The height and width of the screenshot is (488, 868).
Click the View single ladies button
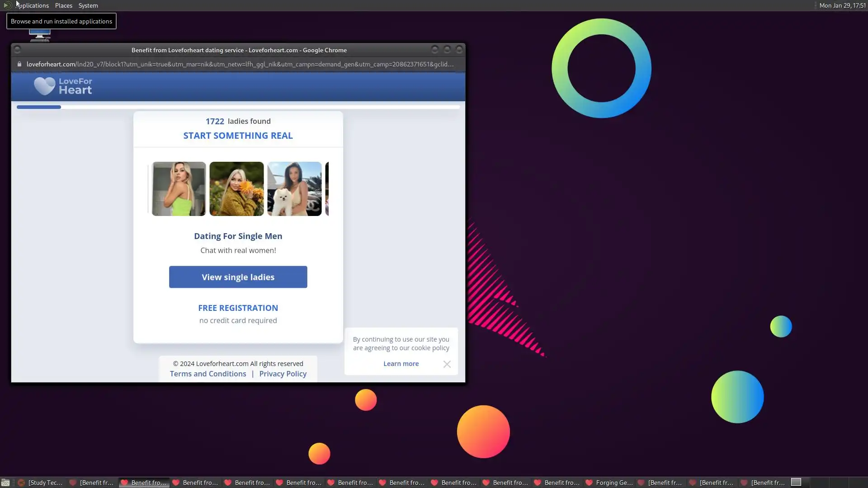pos(238,277)
